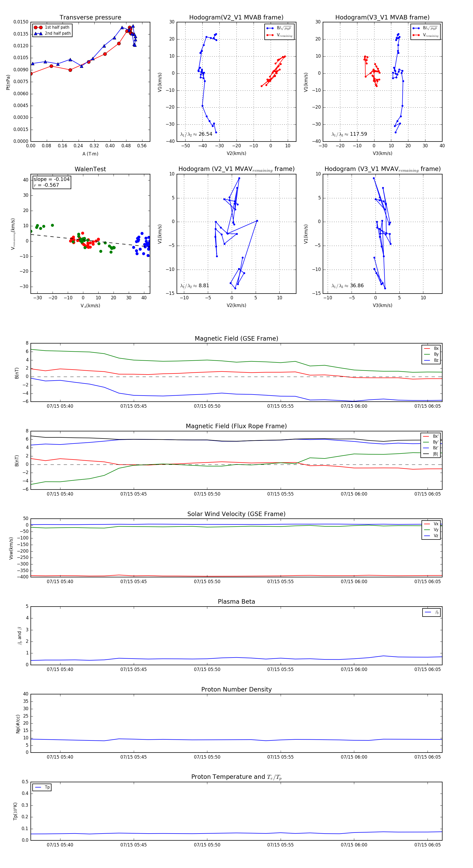Click B/√μ0ρ legend entry in V2_V1 MVAB hodogram
This screenshot has width=473, height=868.
(279, 28)
